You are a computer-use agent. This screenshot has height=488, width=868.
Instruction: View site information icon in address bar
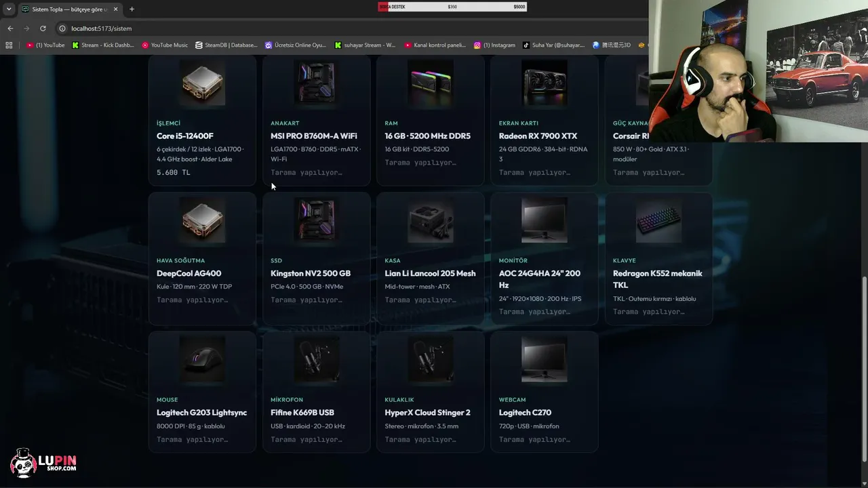62,28
